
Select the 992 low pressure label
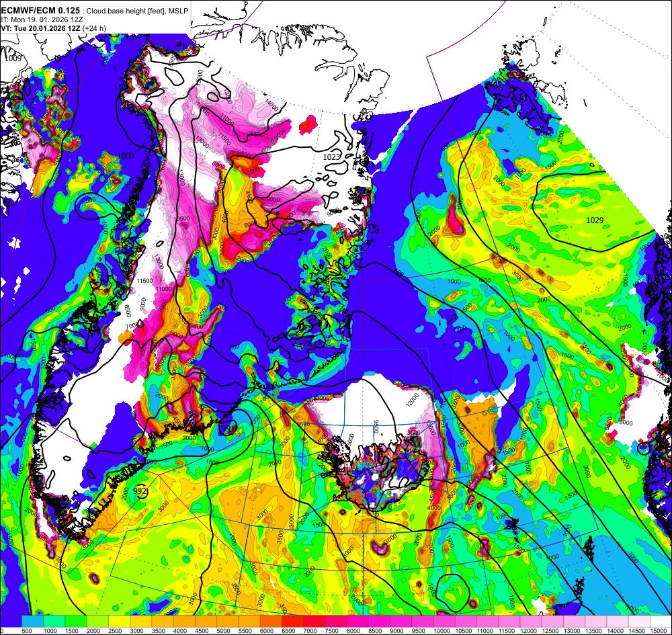coord(140,490)
